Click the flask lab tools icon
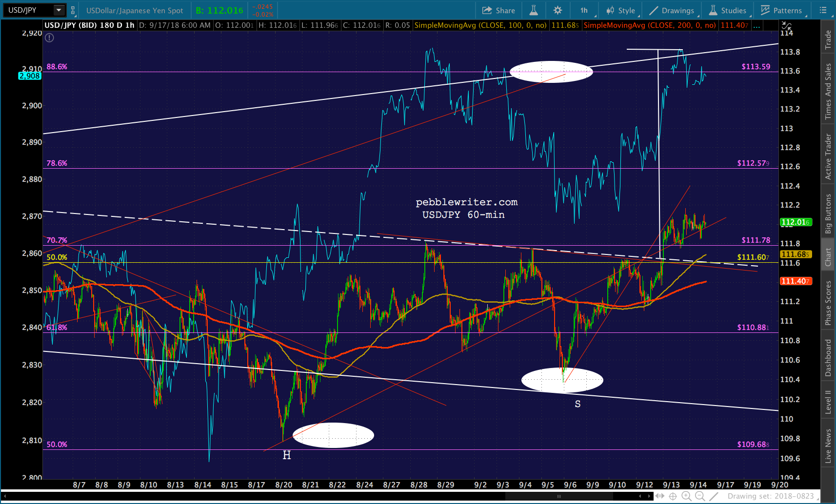The image size is (836, 504). (x=534, y=10)
